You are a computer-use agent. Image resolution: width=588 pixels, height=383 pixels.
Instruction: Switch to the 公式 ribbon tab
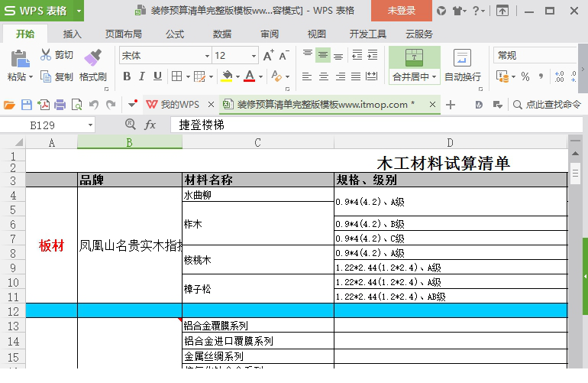click(175, 34)
